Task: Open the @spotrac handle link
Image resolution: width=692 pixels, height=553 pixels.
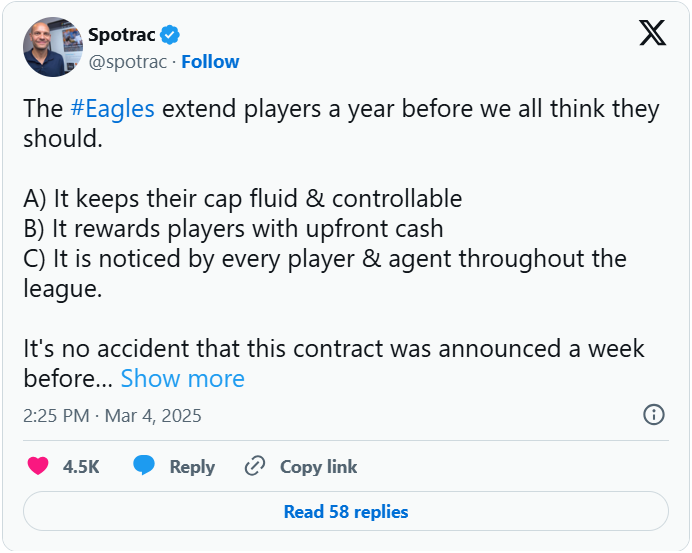Action: tap(127, 61)
